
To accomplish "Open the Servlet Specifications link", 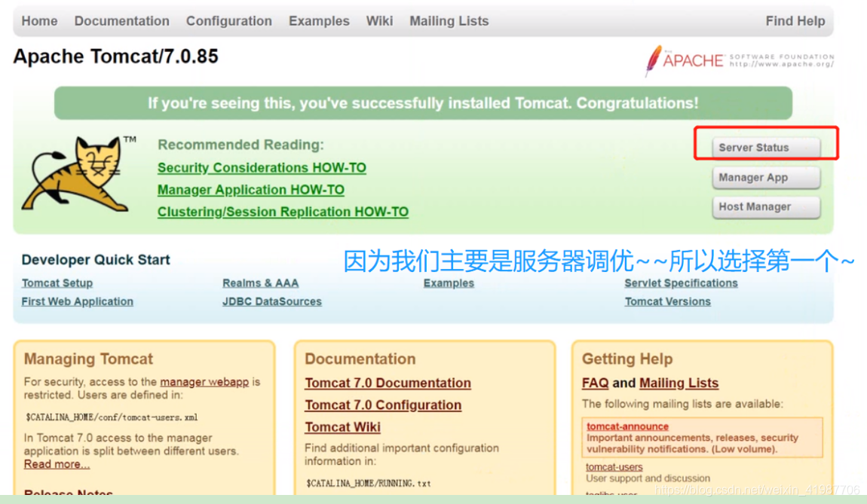I will coord(681,283).
